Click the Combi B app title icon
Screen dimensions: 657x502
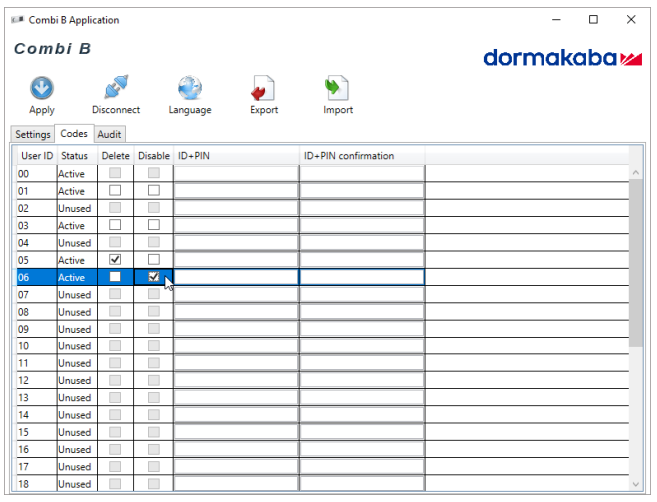(17, 19)
